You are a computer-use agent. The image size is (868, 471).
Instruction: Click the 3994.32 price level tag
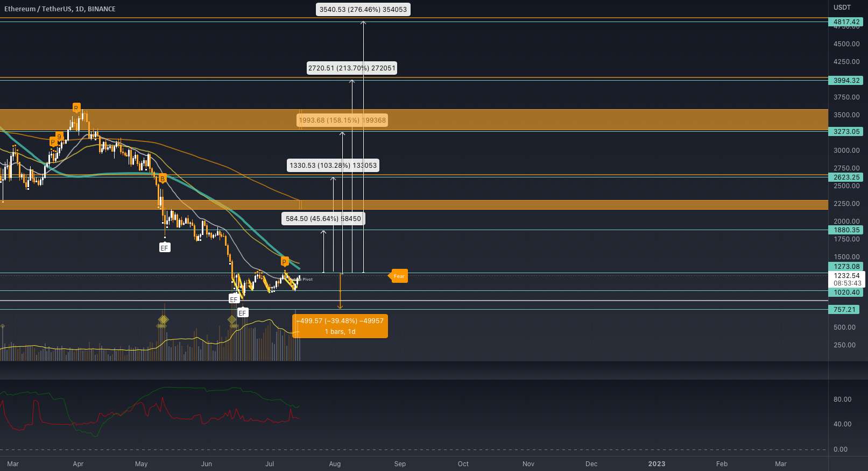click(846, 80)
